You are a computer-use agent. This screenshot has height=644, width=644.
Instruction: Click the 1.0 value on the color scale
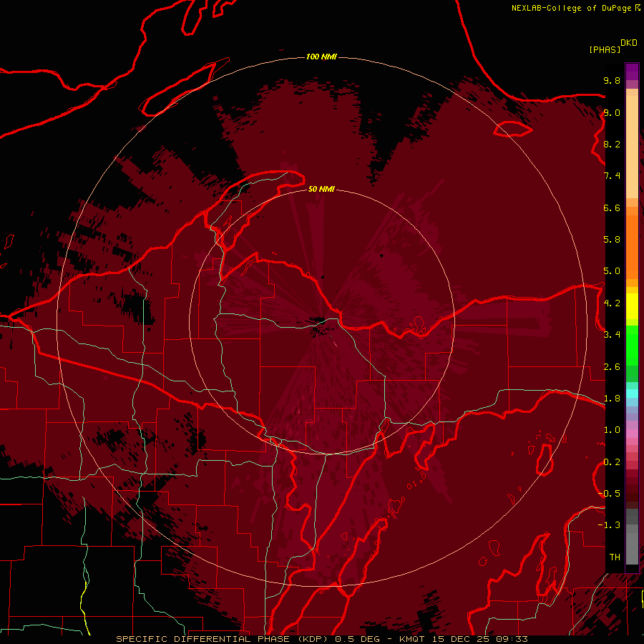tap(612, 430)
